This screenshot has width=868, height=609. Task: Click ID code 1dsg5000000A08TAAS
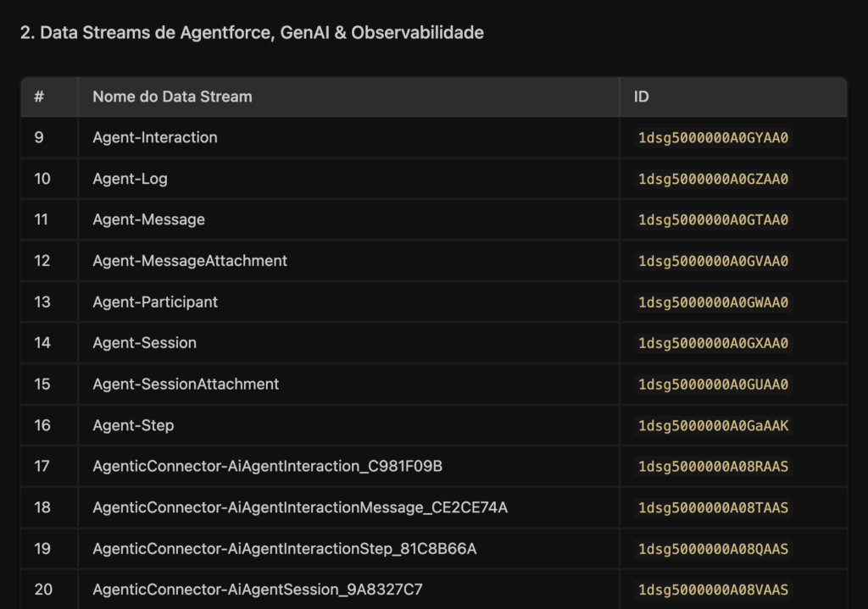pyautogui.click(x=713, y=507)
